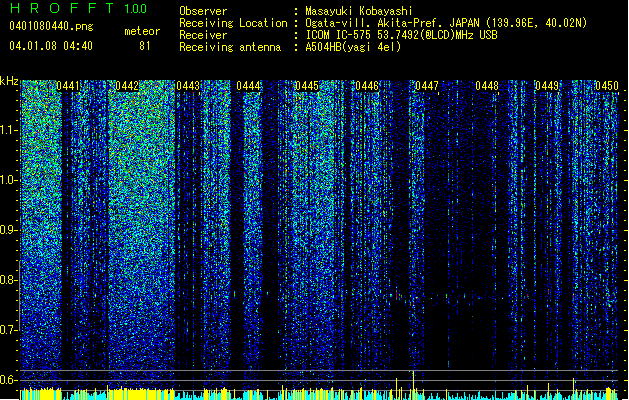This screenshot has width=629, height=400.
Task: Select the file name 0401080440.png
Action: coord(51,27)
